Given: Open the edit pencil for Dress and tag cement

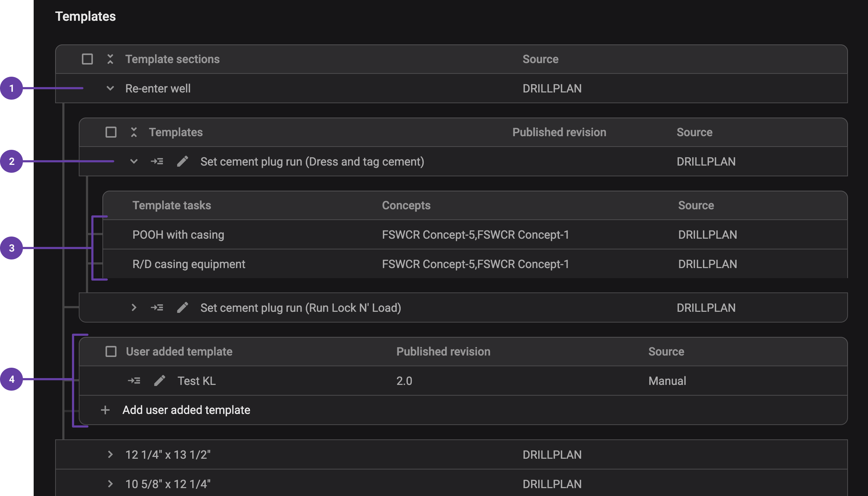Looking at the screenshot, I should click(x=183, y=161).
